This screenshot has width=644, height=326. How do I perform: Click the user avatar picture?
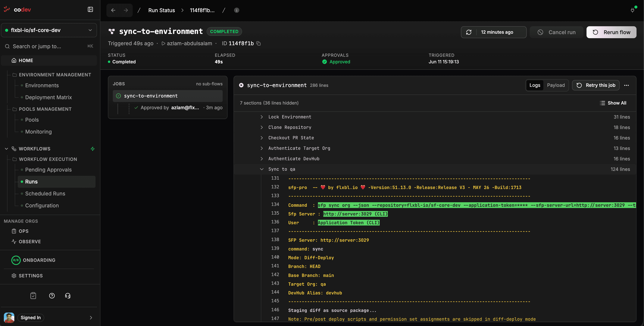coord(9,317)
